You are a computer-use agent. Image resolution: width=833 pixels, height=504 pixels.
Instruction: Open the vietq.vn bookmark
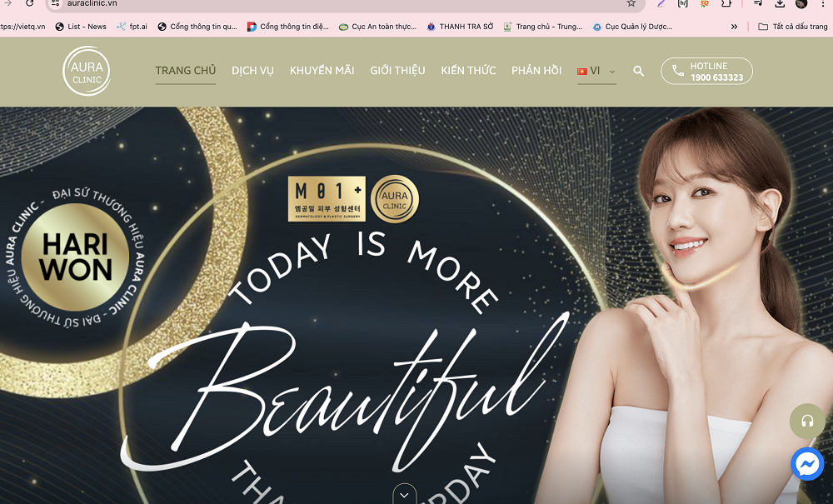22,27
